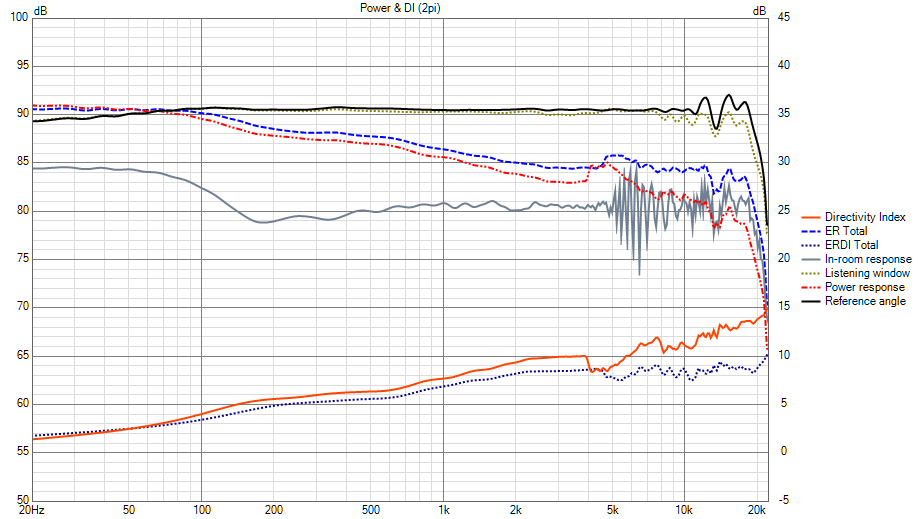This screenshot has width=920, height=519.
Task: Click the 500 frequency axis label
Action: tap(370, 510)
